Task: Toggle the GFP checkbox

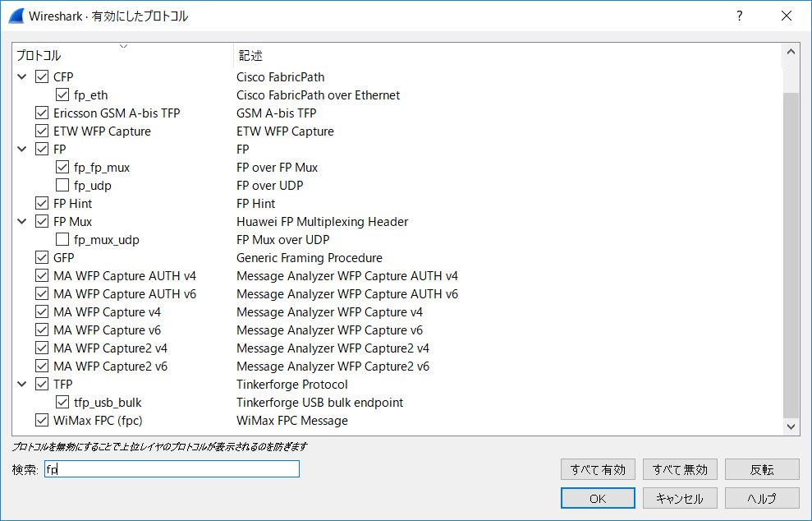Action: pyautogui.click(x=42, y=258)
